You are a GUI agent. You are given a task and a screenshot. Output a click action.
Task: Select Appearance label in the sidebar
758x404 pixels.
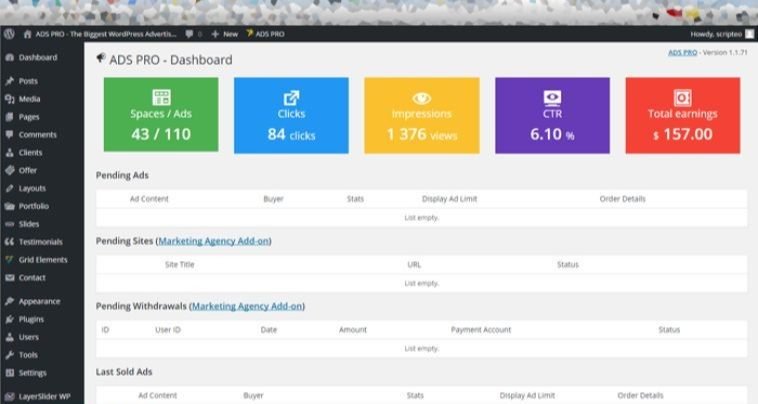coord(40,301)
